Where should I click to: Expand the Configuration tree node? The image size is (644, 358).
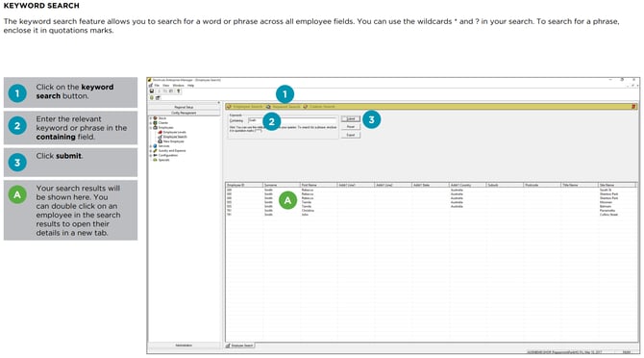coord(151,155)
